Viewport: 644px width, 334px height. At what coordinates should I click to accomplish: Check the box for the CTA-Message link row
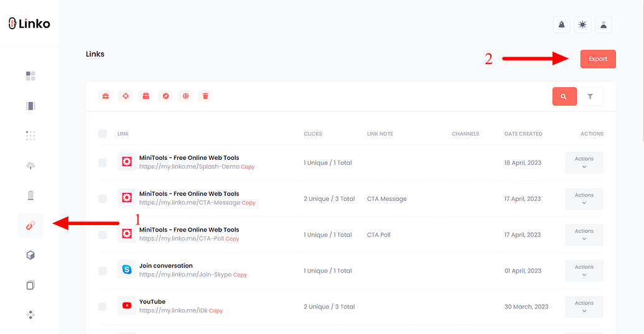tap(103, 198)
